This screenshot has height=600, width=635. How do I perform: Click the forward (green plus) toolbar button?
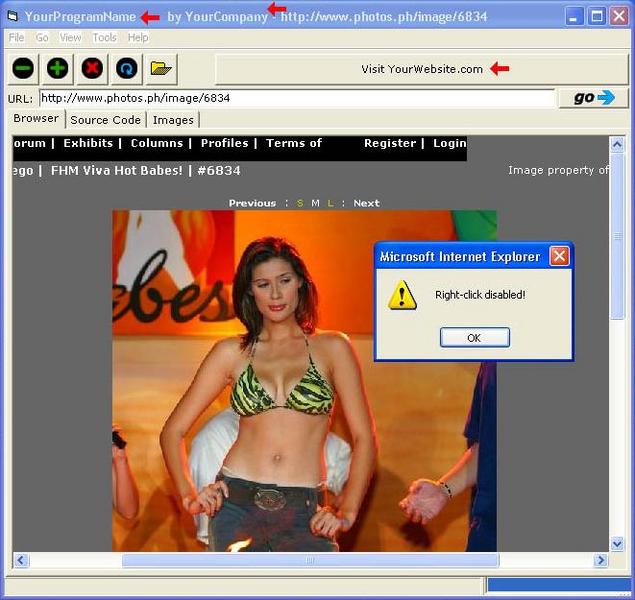point(58,69)
